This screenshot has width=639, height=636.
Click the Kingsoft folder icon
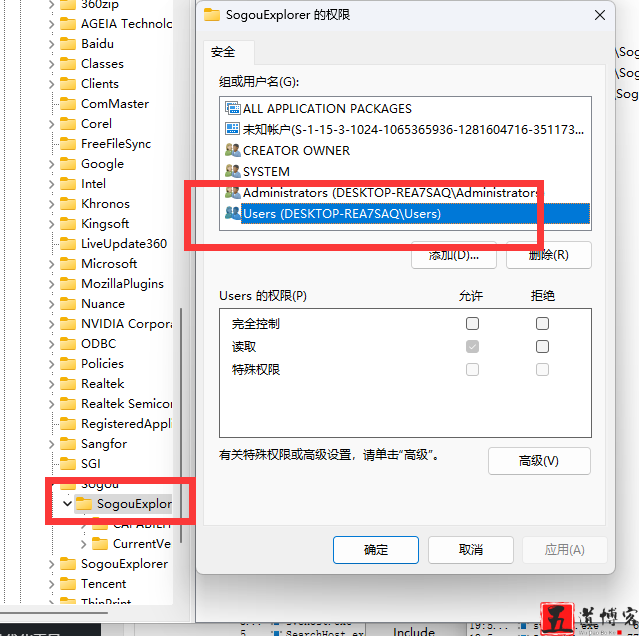tap(68, 224)
